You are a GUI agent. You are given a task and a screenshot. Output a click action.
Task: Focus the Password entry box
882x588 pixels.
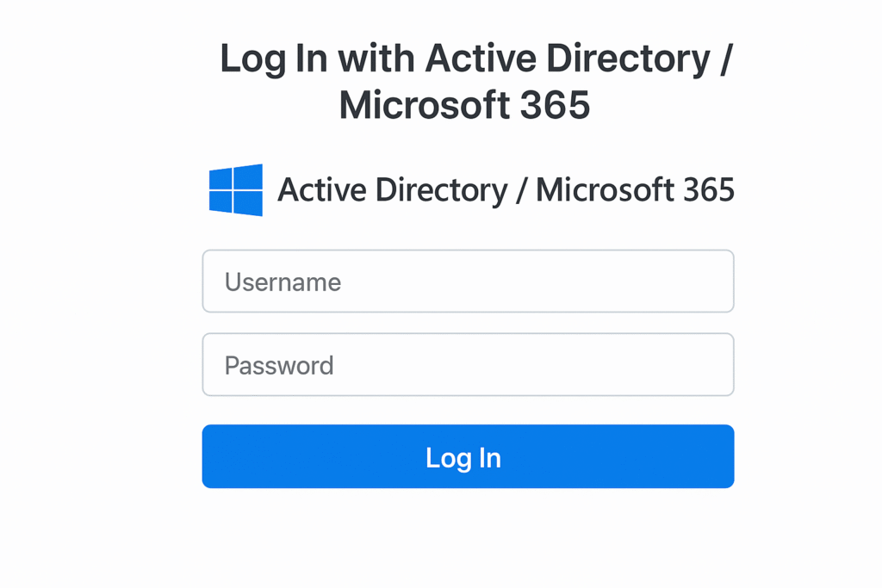[x=468, y=364]
